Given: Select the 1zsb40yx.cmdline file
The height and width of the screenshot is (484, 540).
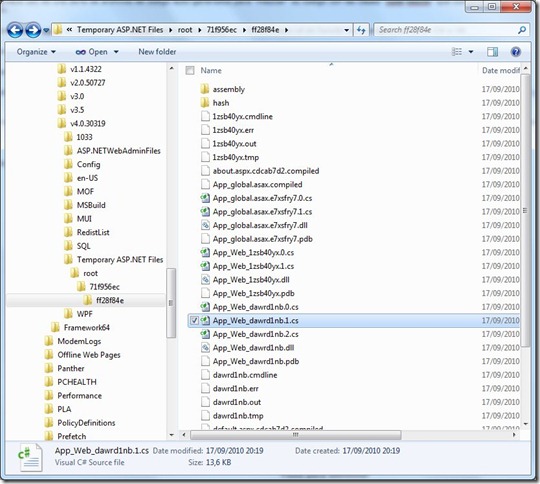Looking at the screenshot, I should (x=242, y=116).
